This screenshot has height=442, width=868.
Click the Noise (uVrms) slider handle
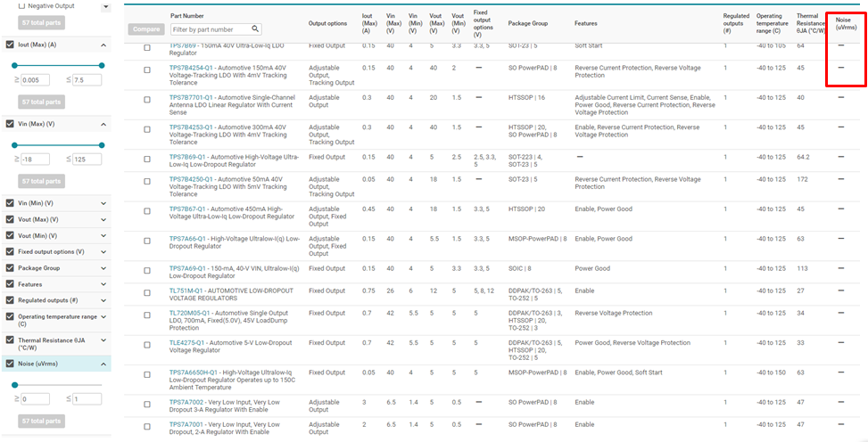tap(14, 384)
